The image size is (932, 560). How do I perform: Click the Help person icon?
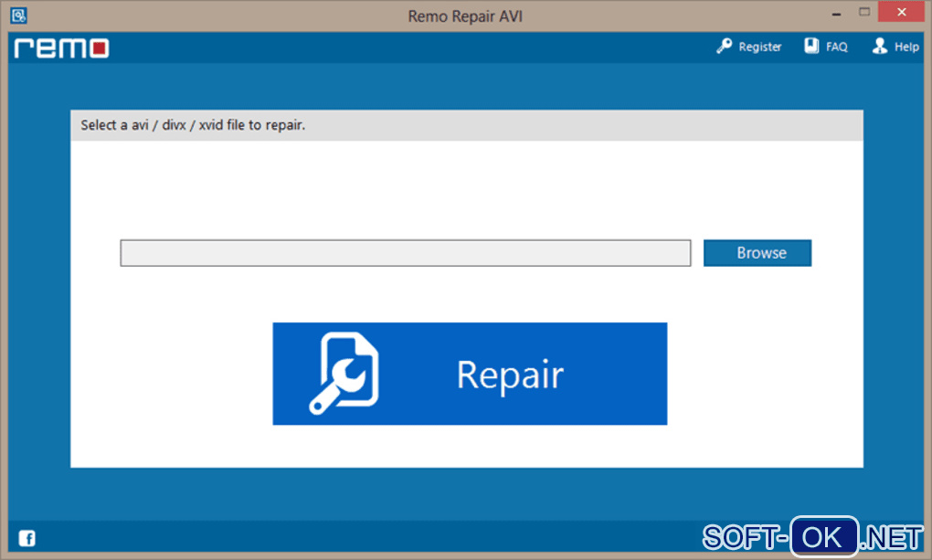880,46
